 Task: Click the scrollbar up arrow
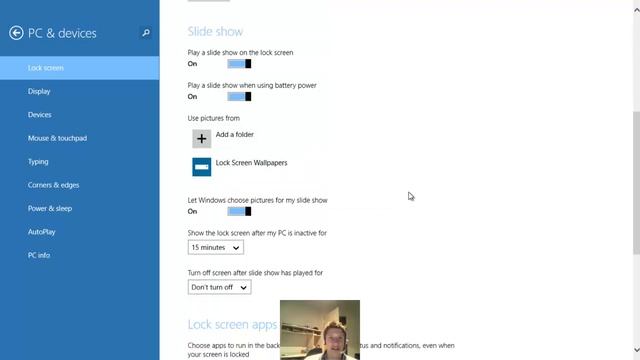[636, 10]
